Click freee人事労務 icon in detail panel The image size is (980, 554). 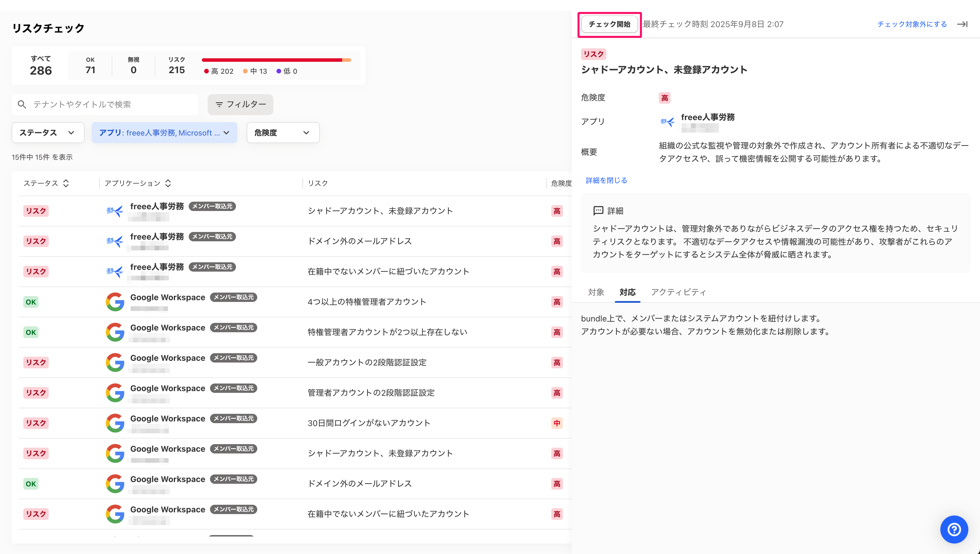click(x=667, y=122)
